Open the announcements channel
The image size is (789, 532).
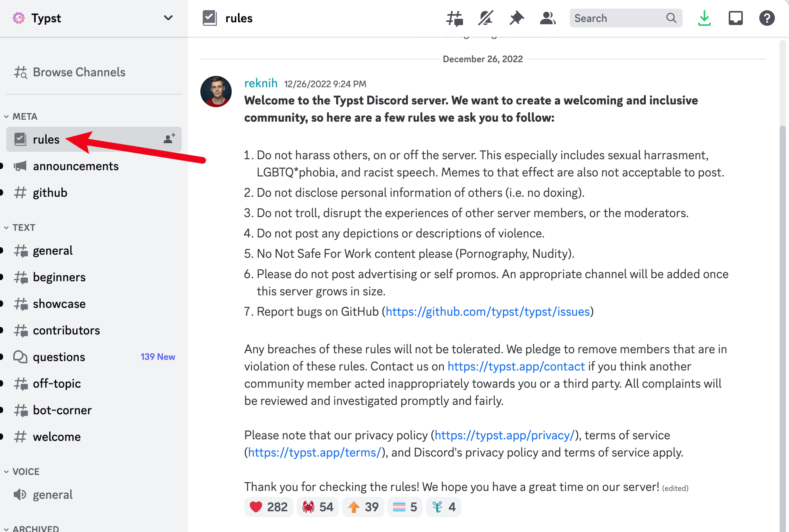(x=94, y=166)
